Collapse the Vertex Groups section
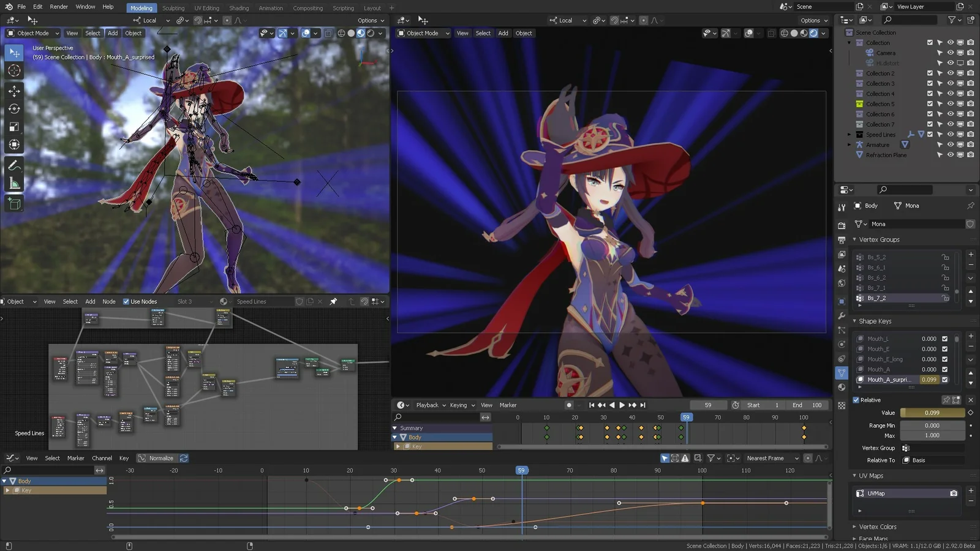 click(855, 239)
